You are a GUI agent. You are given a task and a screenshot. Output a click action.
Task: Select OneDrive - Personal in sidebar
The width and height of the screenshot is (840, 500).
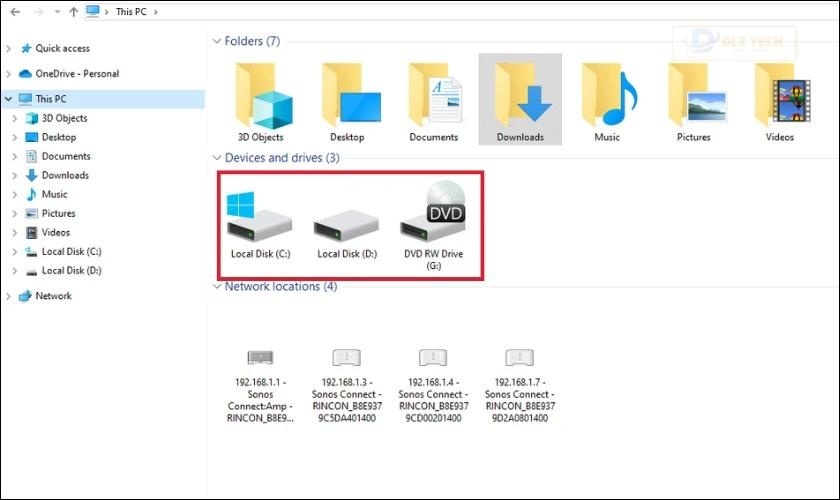(76, 73)
